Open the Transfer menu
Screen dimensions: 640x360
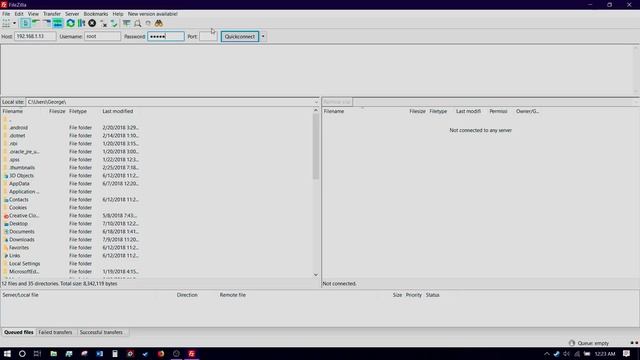click(52, 14)
